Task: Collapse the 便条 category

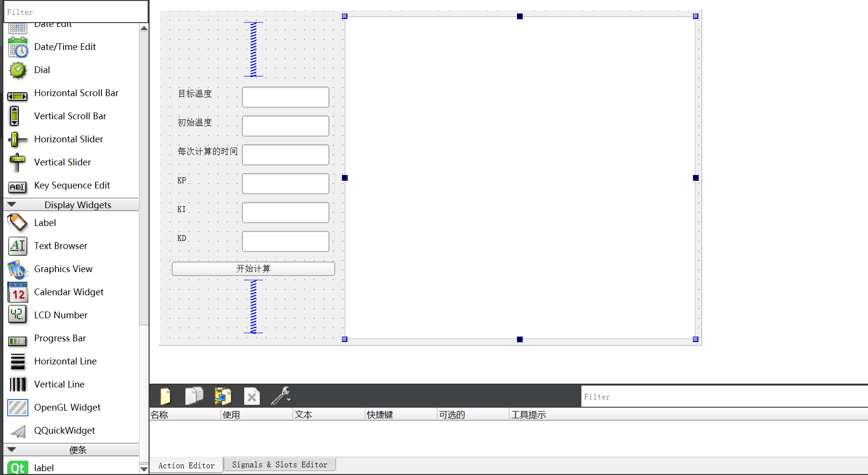Action: (12, 450)
